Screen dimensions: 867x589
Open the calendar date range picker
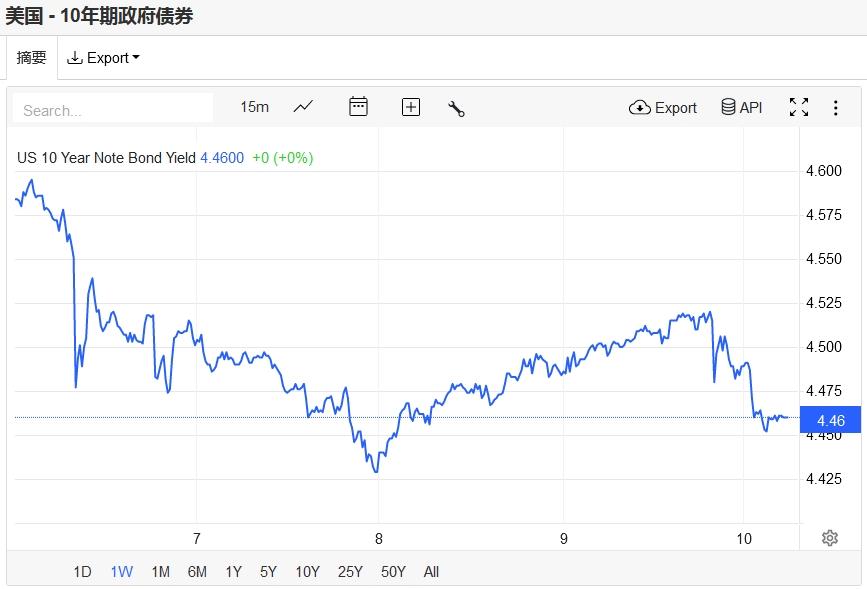click(358, 107)
